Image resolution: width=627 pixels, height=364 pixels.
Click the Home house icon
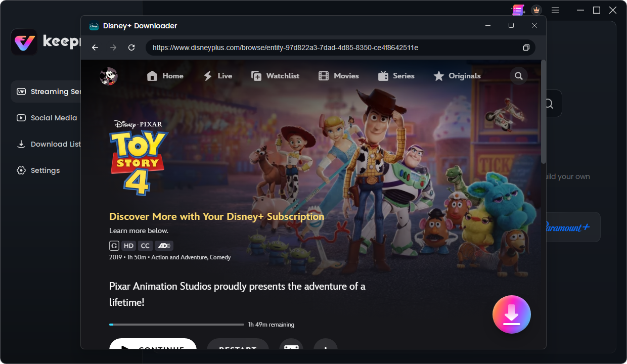(152, 76)
